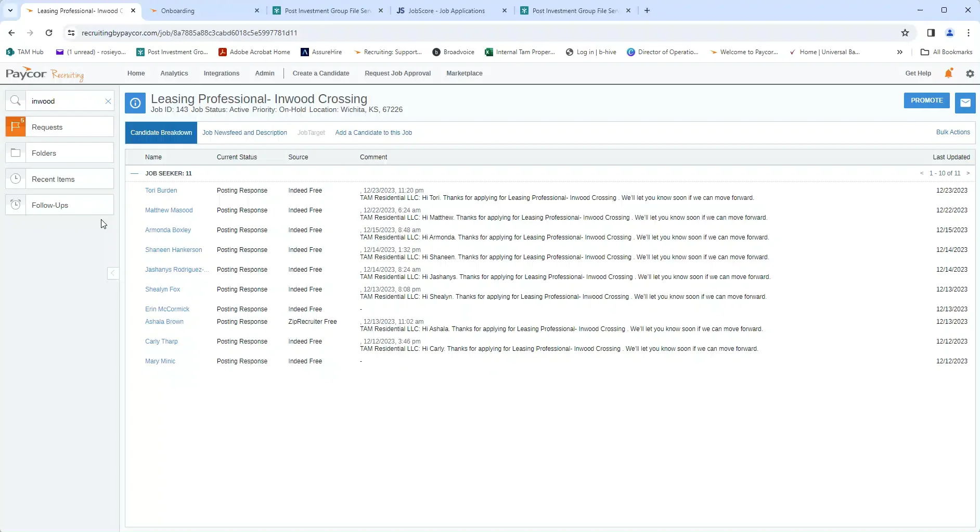
Task: Clear the inwood search text
Action: coord(108,101)
